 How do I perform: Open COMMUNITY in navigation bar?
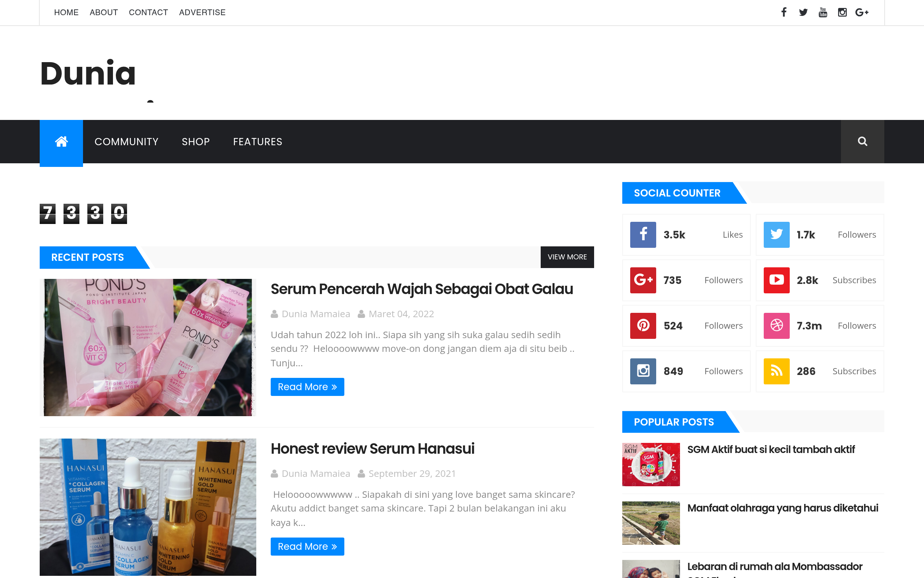point(126,142)
